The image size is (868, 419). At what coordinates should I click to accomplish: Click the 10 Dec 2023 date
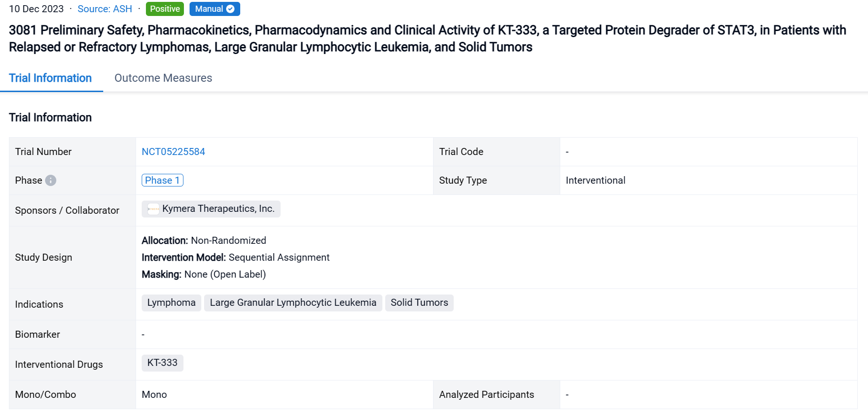pyautogui.click(x=36, y=9)
